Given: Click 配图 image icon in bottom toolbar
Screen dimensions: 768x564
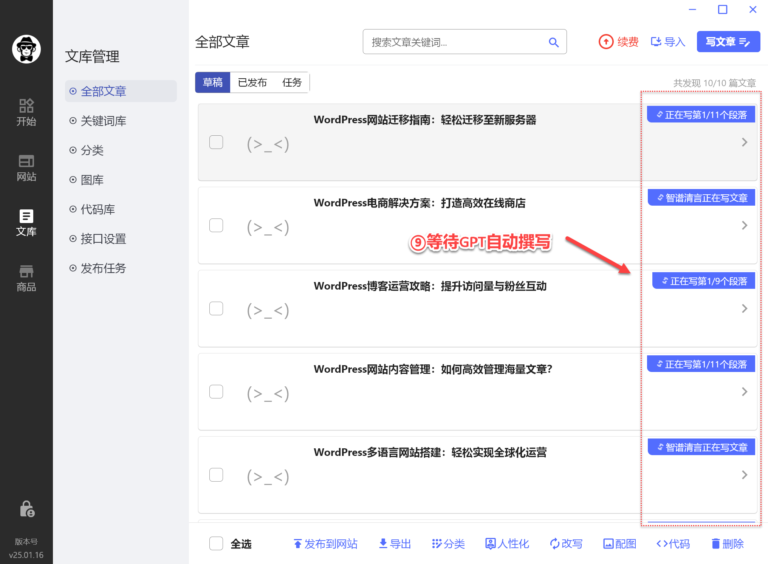Looking at the screenshot, I should click(607, 544).
